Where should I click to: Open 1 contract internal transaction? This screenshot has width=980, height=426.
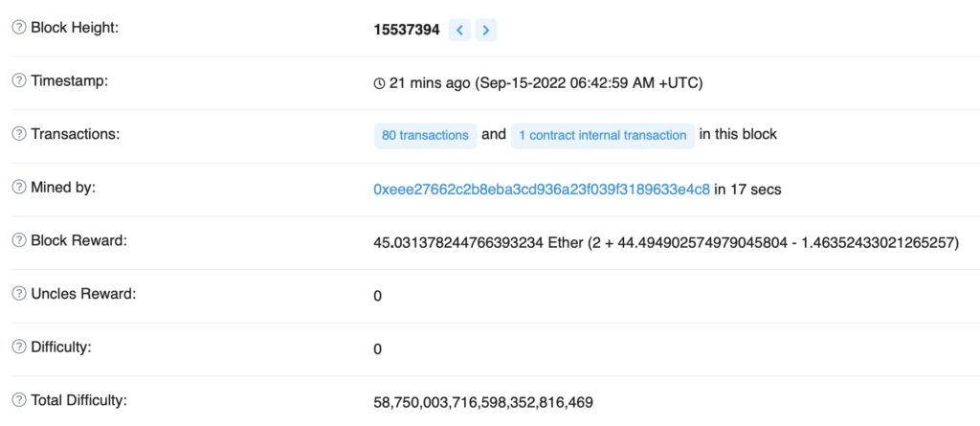(603, 136)
